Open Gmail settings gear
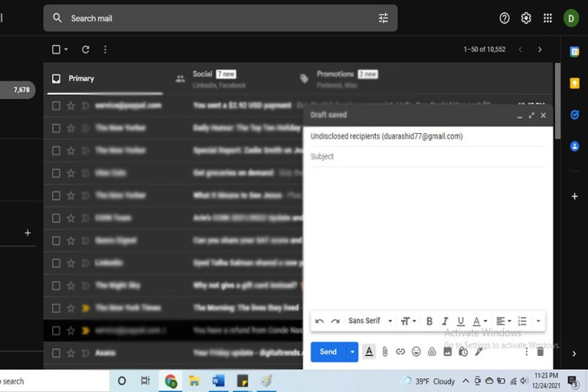This screenshot has height=392, width=588. [526, 18]
